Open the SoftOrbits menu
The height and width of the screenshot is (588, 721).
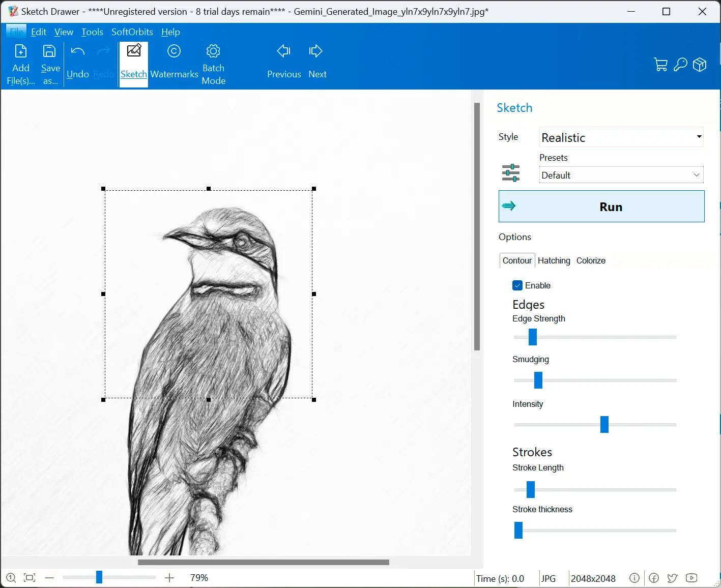pos(132,32)
